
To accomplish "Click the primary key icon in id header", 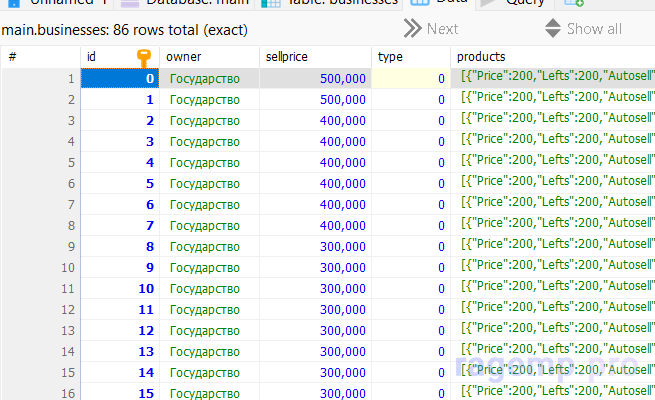I will point(144,58).
